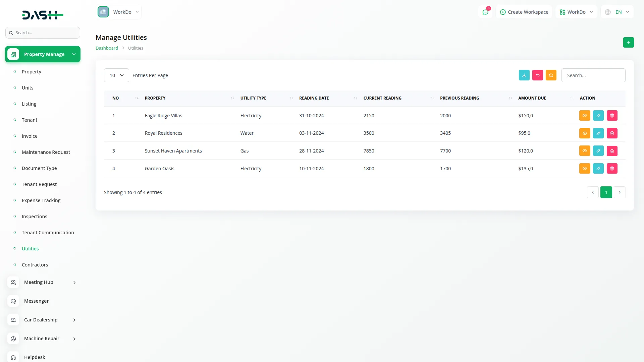This screenshot has width=644, height=362.
Task: Click the messages chat notification icon
Action: pyautogui.click(x=485, y=12)
